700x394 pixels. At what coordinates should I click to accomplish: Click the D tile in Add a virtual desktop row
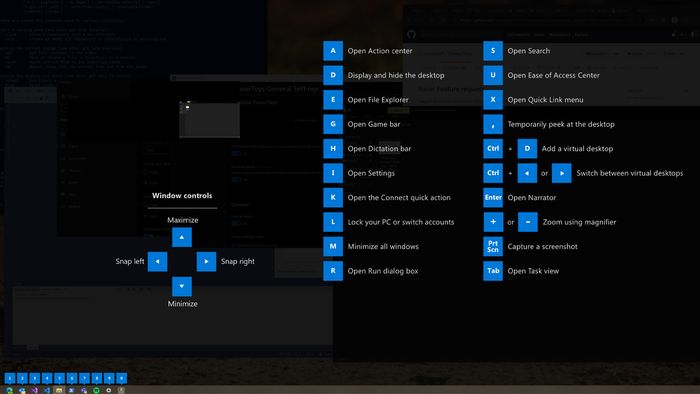(527, 149)
